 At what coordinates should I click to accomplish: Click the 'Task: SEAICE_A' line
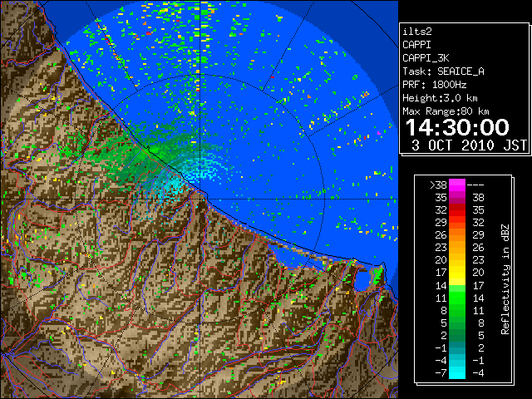(443, 71)
